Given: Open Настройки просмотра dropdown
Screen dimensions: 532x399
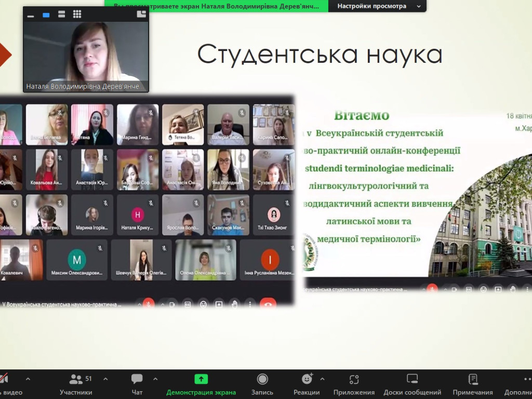Looking at the screenshot, I should click(378, 6).
